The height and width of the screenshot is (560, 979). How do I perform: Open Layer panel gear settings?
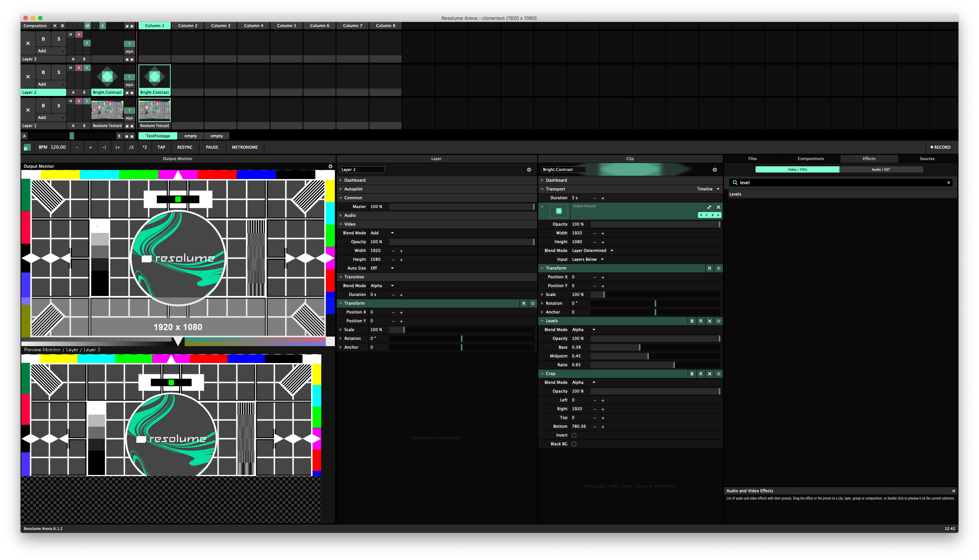pyautogui.click(x=529, y=170)
